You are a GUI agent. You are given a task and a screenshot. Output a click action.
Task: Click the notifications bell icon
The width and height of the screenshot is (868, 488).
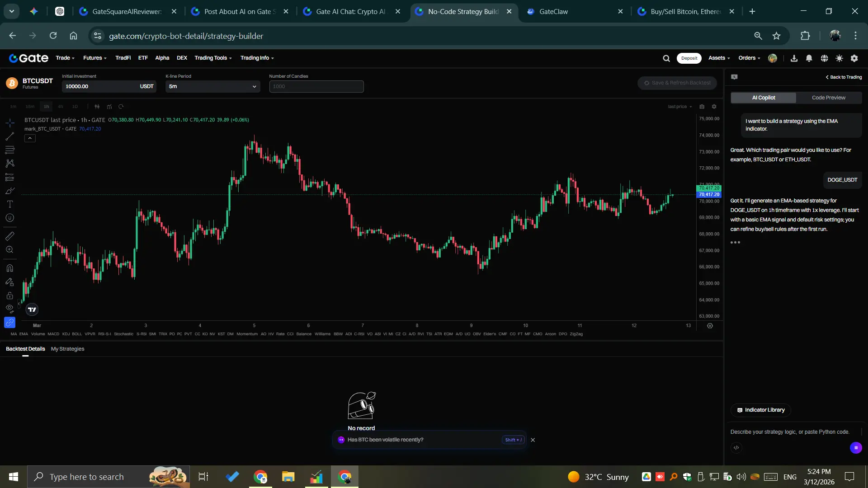pos(809,58)
